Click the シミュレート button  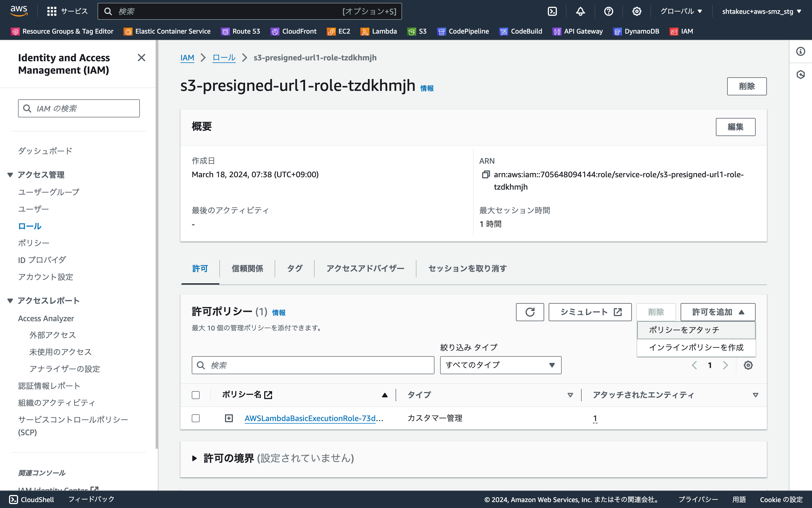click(x=590, y=312)
